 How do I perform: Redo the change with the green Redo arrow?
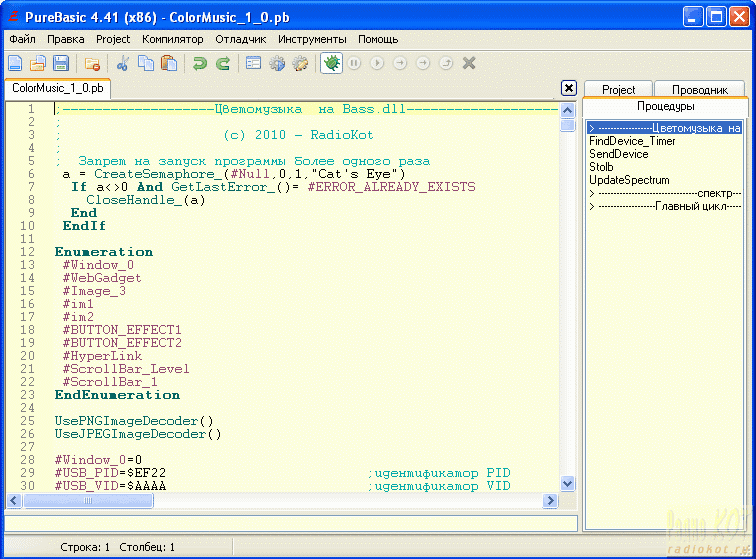pos(223,63)
